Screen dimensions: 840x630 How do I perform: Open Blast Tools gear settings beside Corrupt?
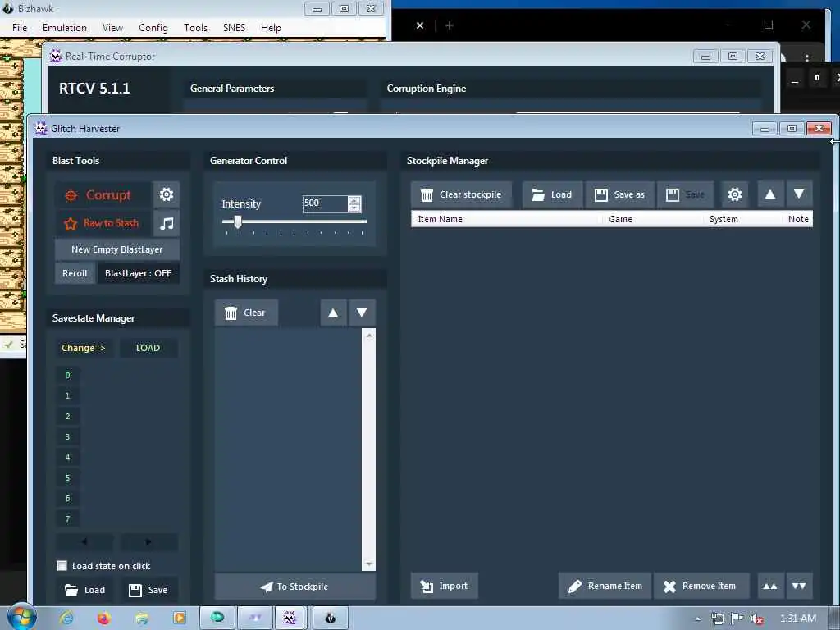click(166, 194)
